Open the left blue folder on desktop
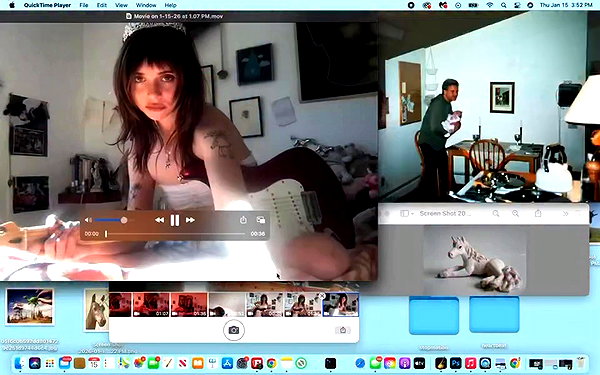Viewport: 600px width, 375px height. (x=434, y=315)
